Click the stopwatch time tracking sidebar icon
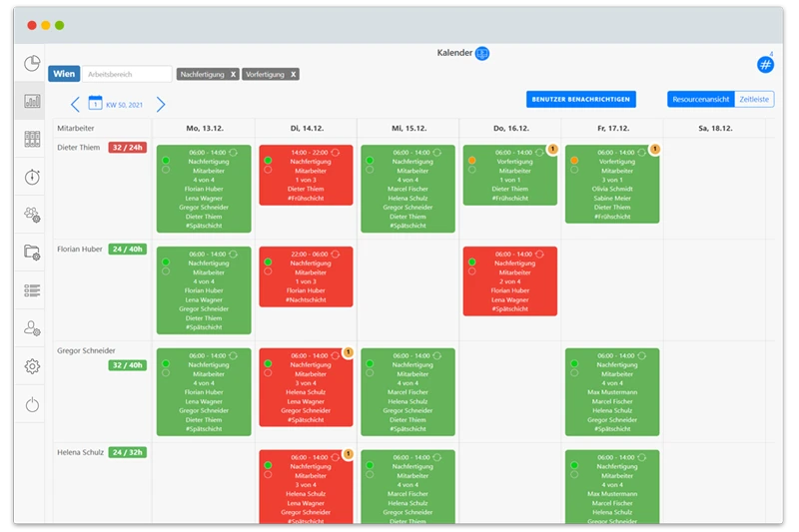 (x=32, y=177)
